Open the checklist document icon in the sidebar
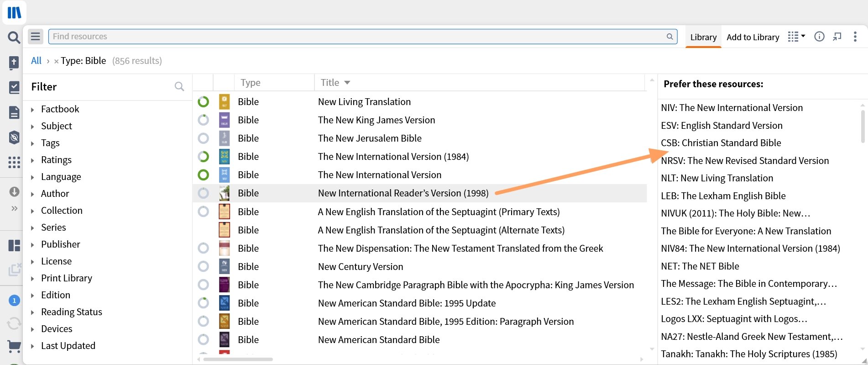 coord(14,87)
